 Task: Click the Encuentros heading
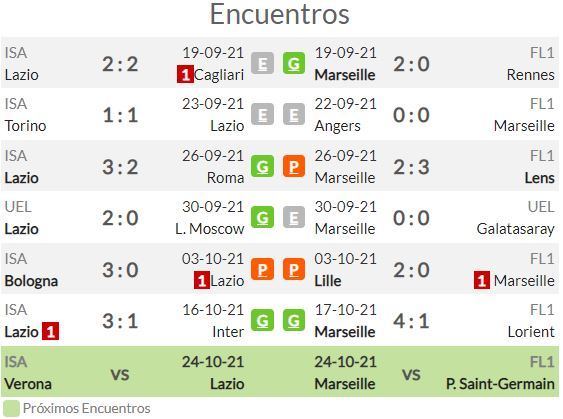pyautogui.click(x=279, y=14)
